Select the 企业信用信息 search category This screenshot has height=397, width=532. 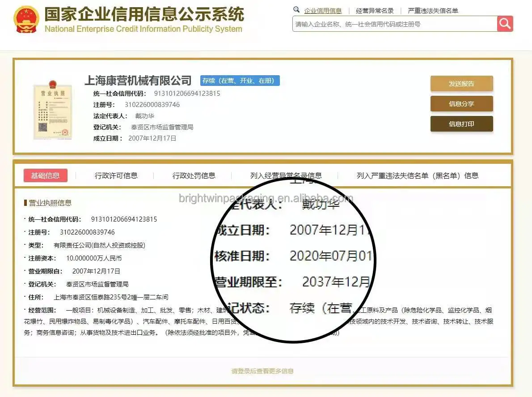click(323, 11)
